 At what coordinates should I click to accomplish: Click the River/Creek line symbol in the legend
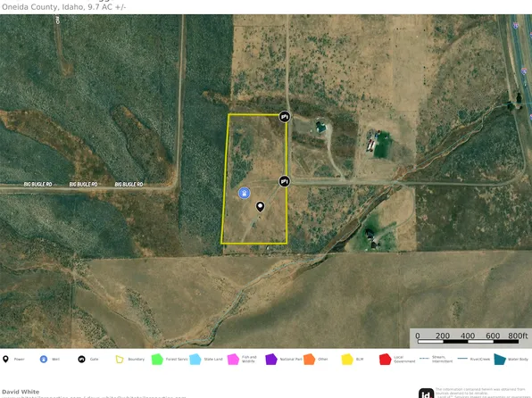[x=462, y=359]
